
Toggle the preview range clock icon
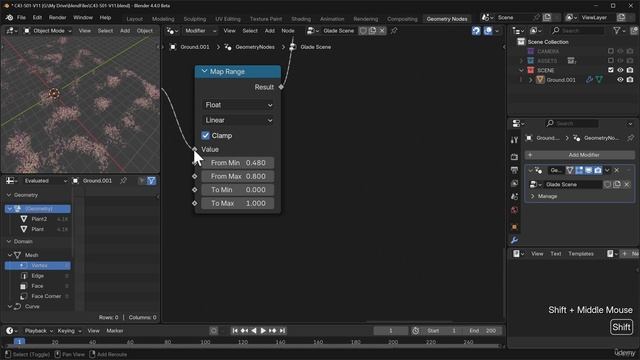416,331
